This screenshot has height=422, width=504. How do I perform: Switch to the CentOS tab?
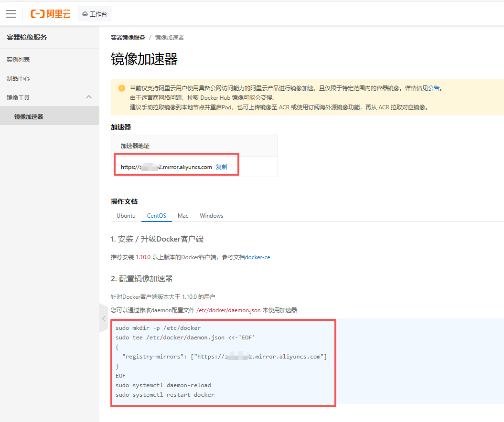point(157,215)
